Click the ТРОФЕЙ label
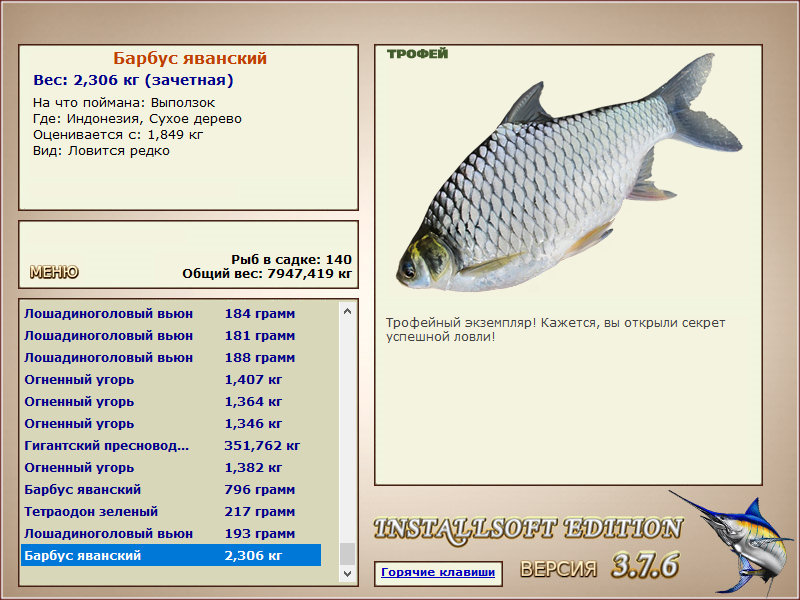Image resolution: width=800 pixels, height=600 pixels. click(417, 54)
